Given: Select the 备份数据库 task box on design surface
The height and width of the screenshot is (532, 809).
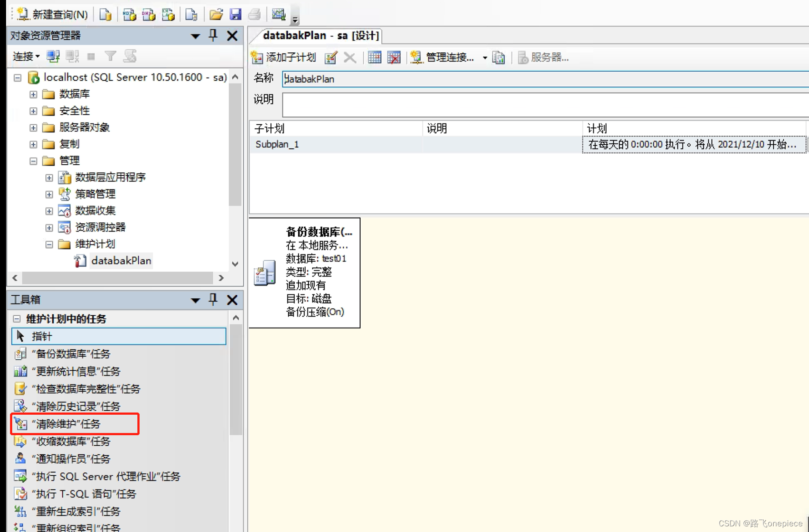Looking at the screenshot, I should click(304, 273).
